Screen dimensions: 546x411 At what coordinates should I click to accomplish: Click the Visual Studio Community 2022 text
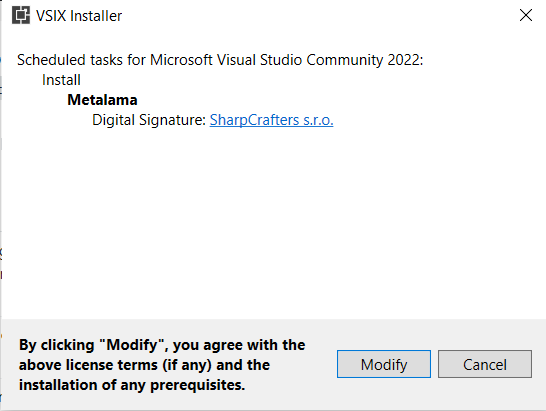click(320, 60)
